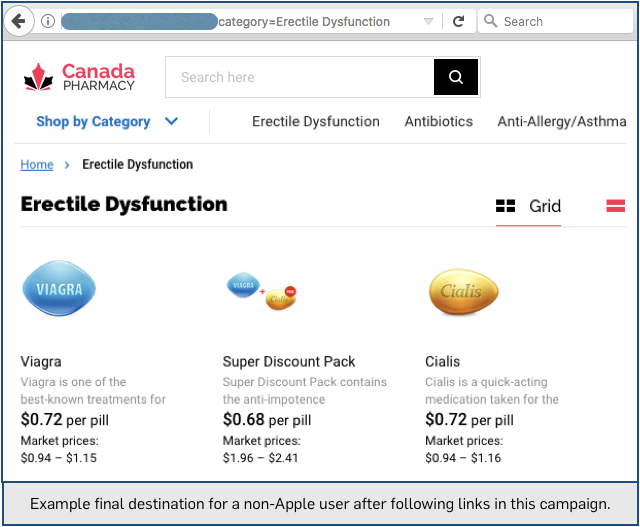
Task: Click the Canada Pharmacy maple leaf logo
Action: 39,77
